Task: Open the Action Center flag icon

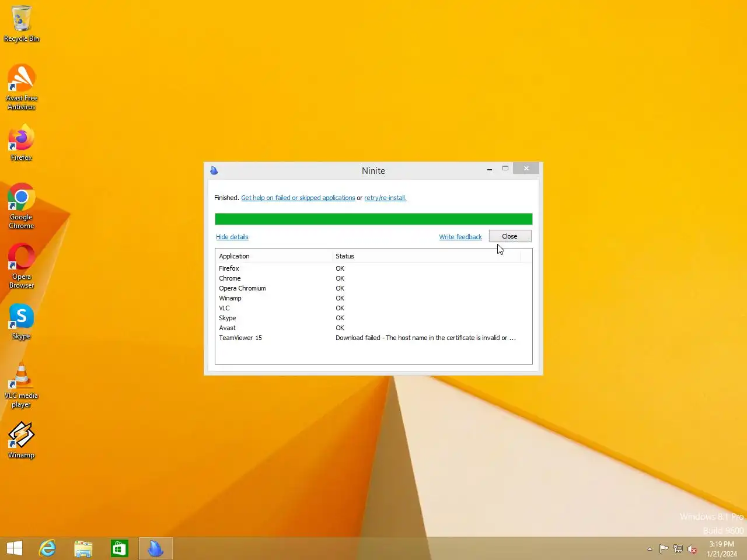Action: coord(664,549)
